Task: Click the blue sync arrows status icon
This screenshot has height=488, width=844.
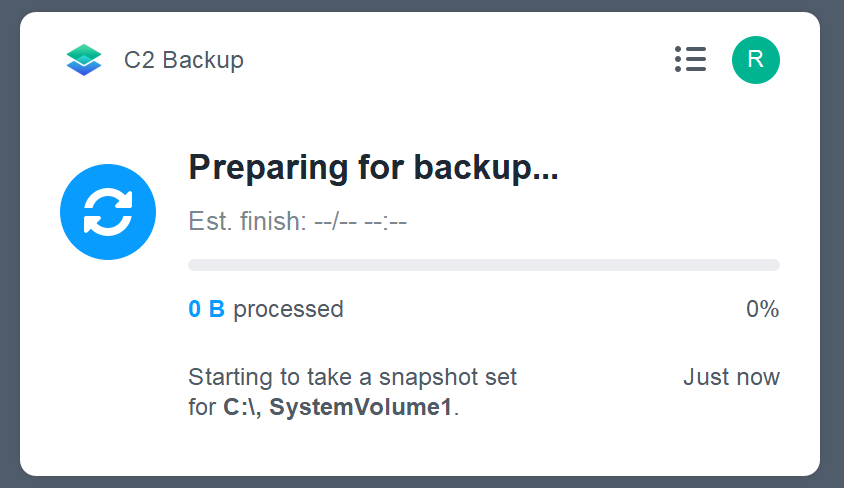Action: click(108, 212)
